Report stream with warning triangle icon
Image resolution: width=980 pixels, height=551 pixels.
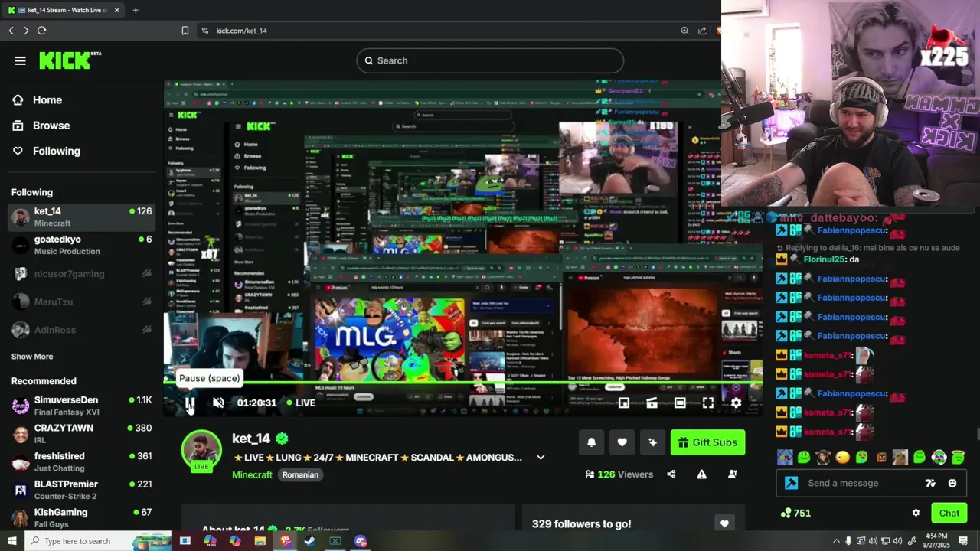tap(701, 474)
